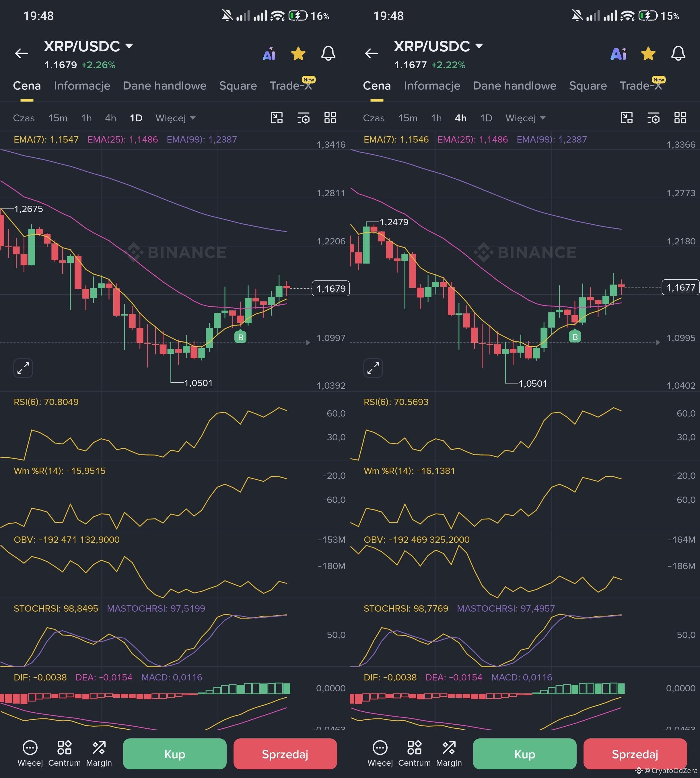Tap the back arrow in the left screen

click(x=22, y=53)
